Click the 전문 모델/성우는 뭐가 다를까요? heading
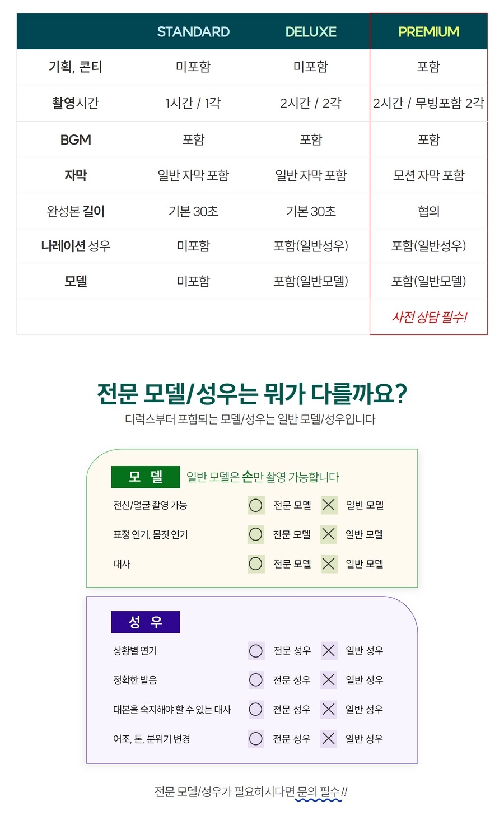Image resolution: width=504 pixels, height=820 pixels. (252, 394)
